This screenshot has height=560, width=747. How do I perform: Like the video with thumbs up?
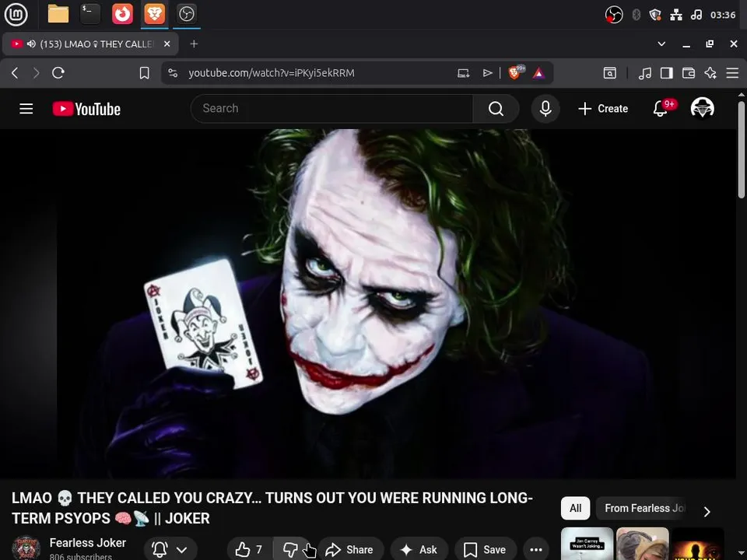(249, 550)
